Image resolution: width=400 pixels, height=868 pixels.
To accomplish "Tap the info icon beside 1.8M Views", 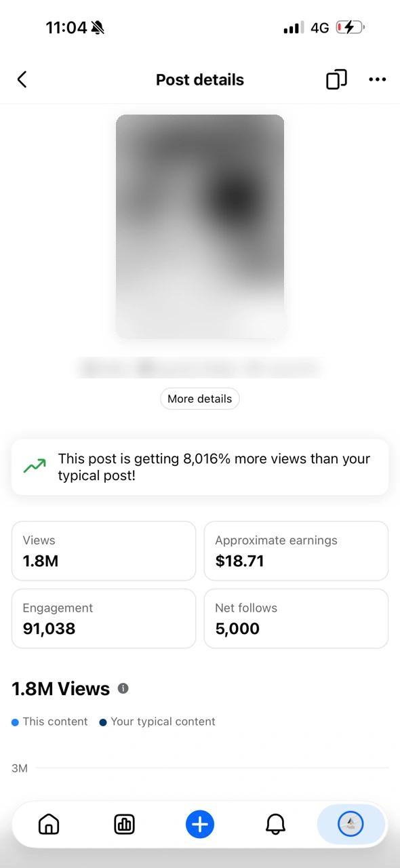I will (123, 688).
